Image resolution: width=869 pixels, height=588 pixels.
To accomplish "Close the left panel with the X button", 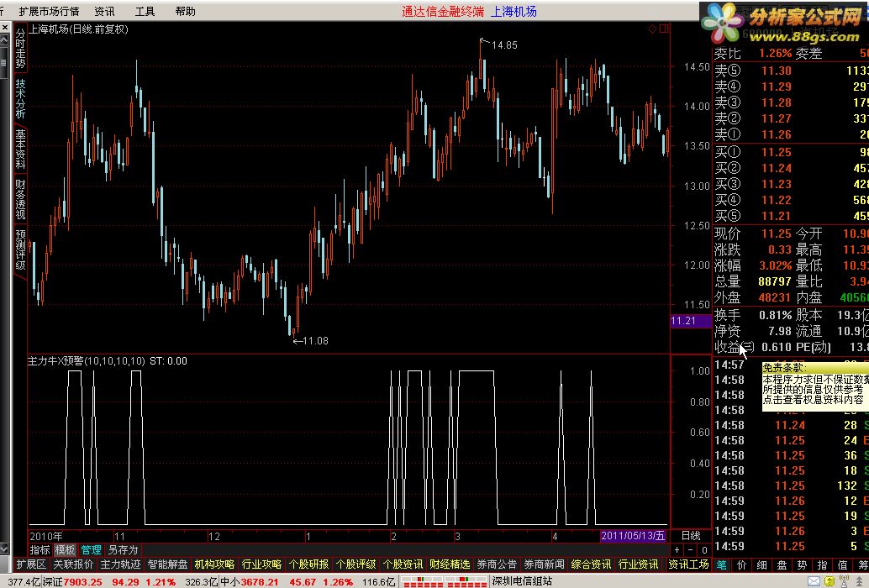I will pyautogui.click(x=4, y=27).
